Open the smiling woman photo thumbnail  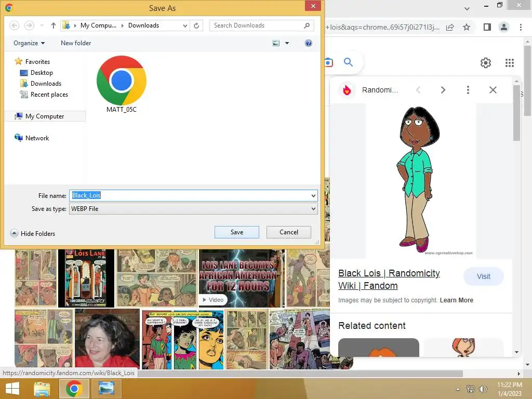pos(107,339)
